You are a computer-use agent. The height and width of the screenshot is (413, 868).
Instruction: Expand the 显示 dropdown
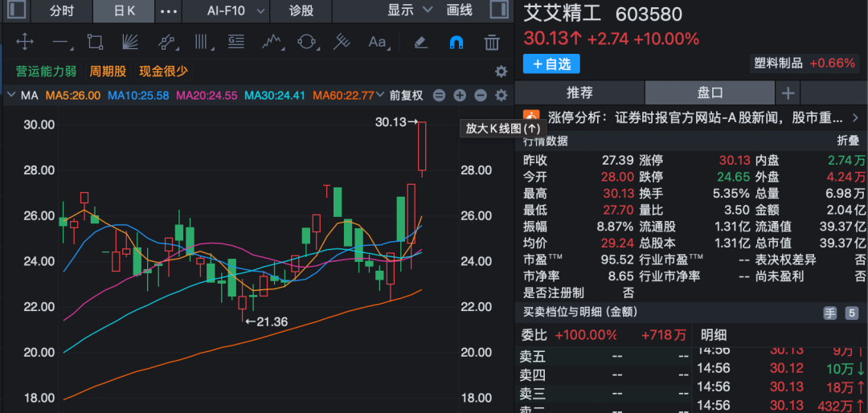pos(410,10)
